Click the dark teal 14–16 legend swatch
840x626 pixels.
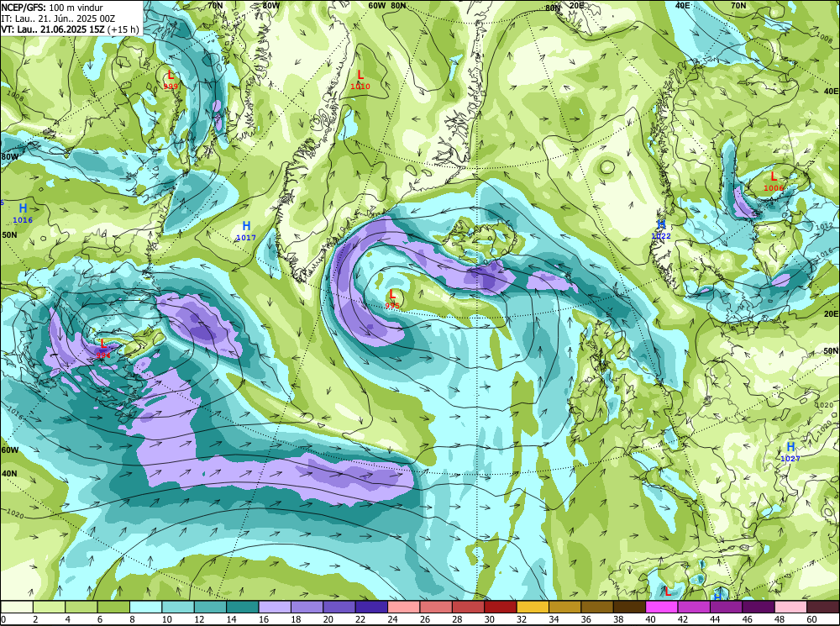pos(243,607)
